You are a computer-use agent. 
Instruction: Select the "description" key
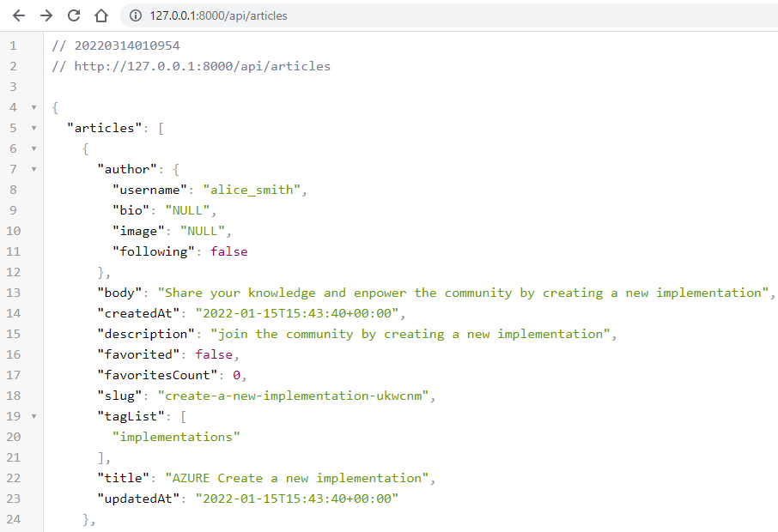[146, 334]
